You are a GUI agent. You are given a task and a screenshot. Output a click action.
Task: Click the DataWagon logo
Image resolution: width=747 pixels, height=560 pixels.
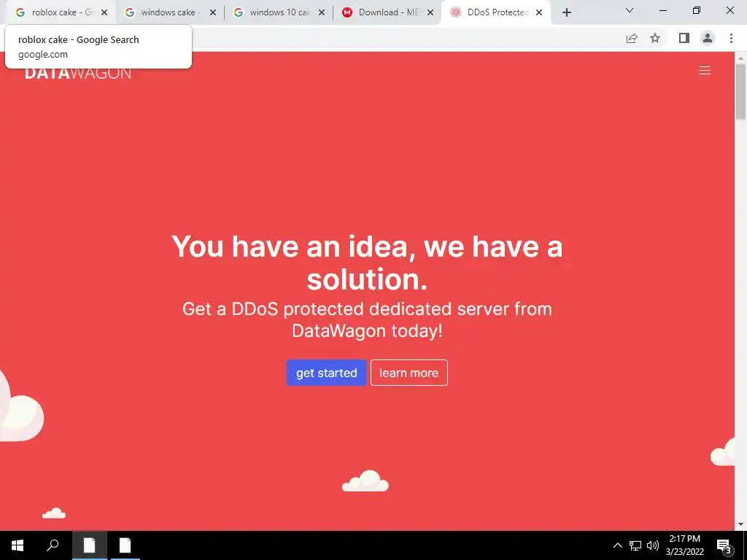(77, 74)
